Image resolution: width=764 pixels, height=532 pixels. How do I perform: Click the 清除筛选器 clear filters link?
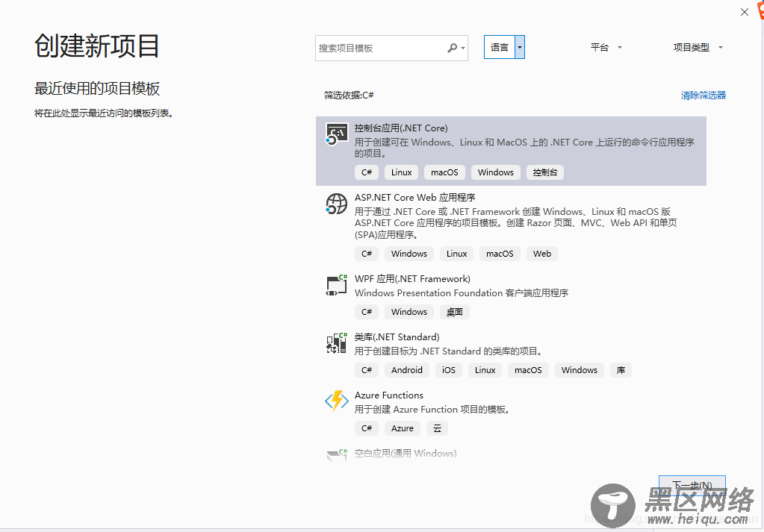pyautogui.click(x=703, y=96)
